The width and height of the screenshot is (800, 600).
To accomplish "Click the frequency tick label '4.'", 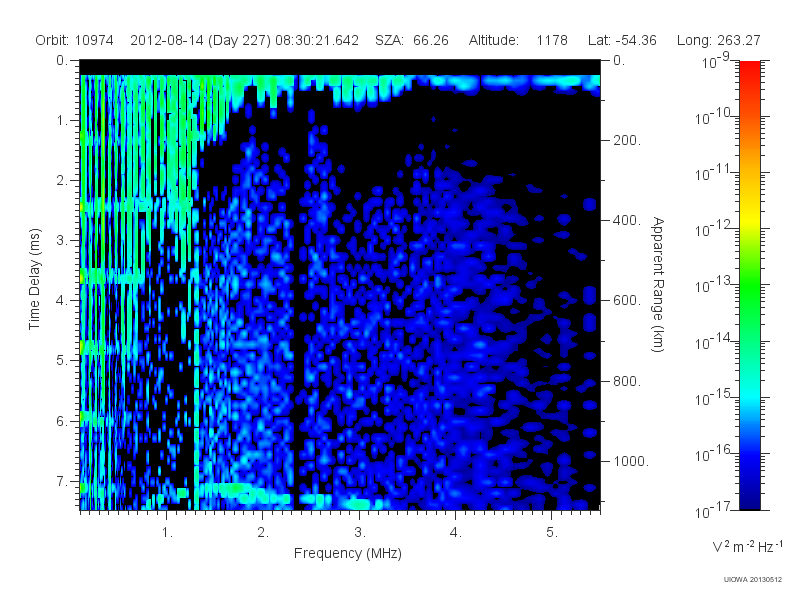I will (456, 533).
